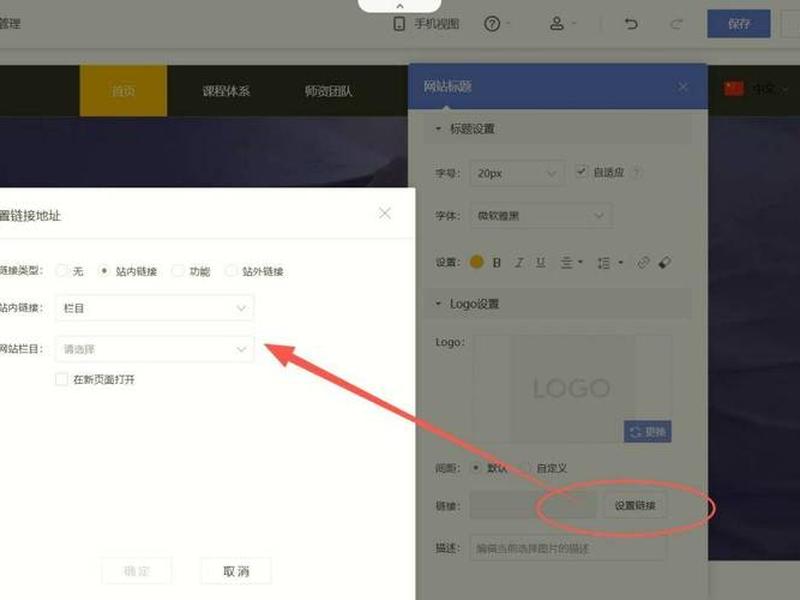This screenshot has height=600, width=800.
Task: Click the title hyperlink chain icon
Action: (x=643, y=263)
